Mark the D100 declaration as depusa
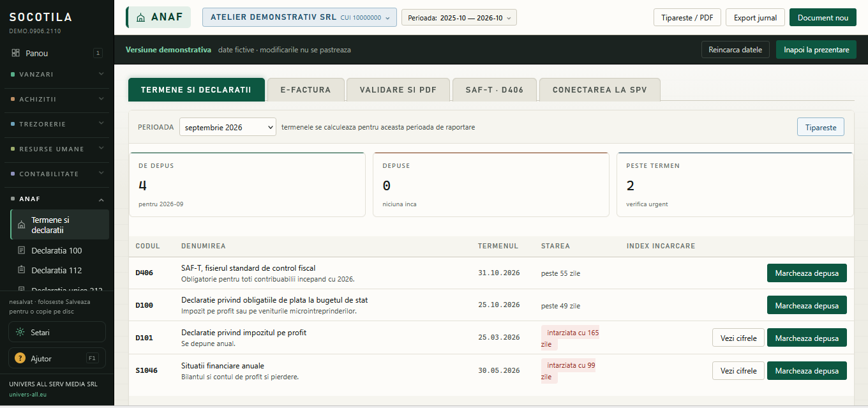The height and width of the screenshot is (408, 868). (x=807, y=305)
